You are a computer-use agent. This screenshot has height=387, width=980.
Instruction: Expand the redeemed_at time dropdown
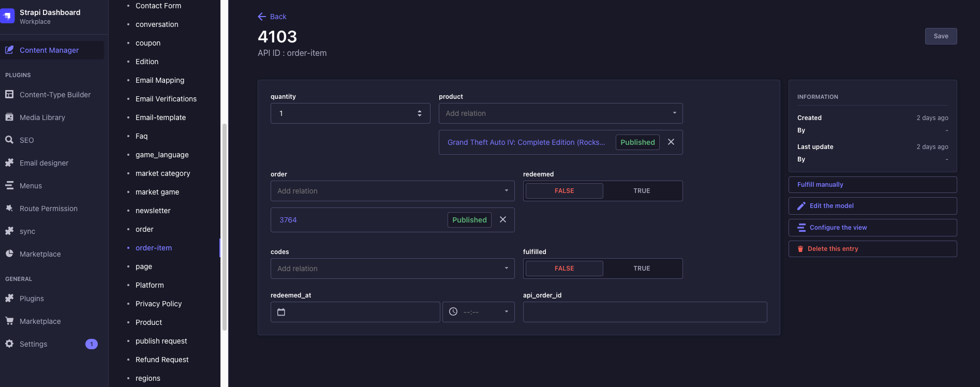tap(507, 312)
